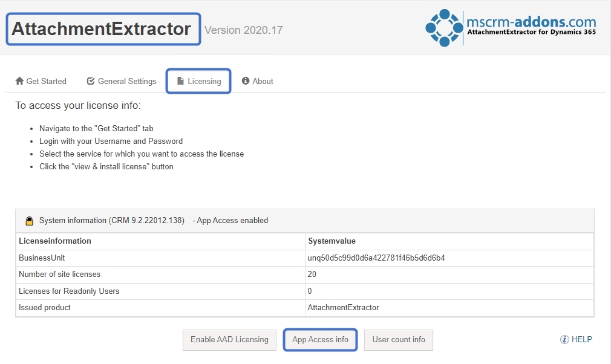The height and width of the screenshot is (364, 611).
Task: Click the 'Issued product' row label
Action: tap(44, 308)
